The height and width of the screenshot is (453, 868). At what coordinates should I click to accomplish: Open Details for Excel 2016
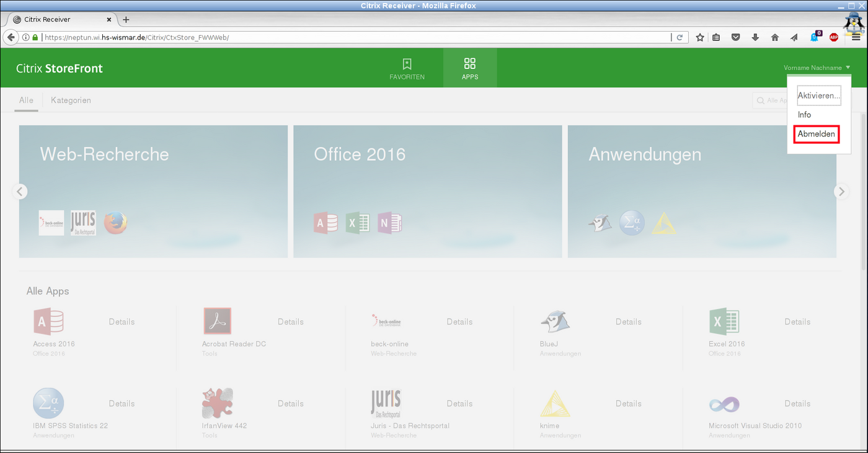click(797, 321)
